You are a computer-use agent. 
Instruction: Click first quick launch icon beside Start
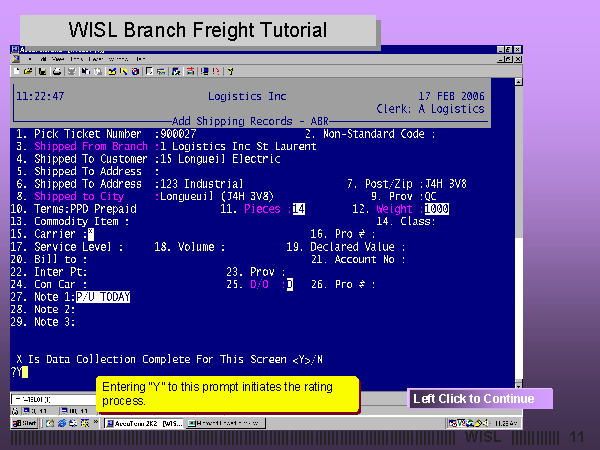pyautogui.click(x=50, y=423)
